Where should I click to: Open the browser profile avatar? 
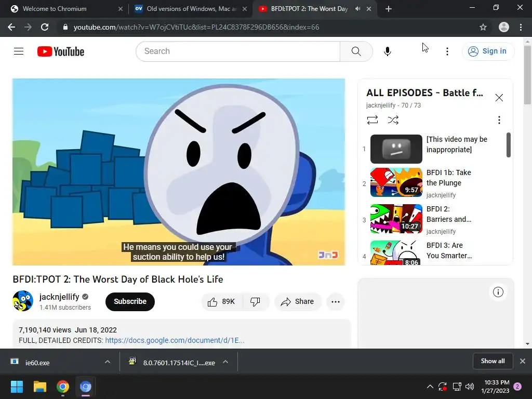[504, 27]
